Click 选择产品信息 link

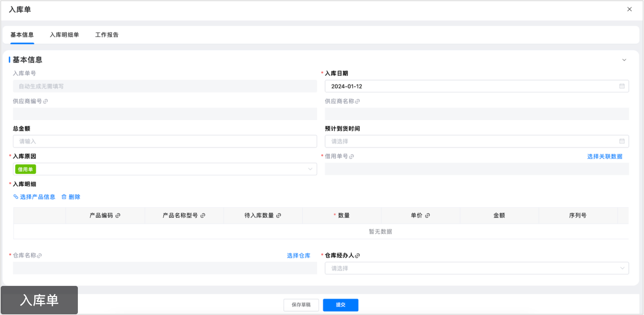tap(37, 197)
